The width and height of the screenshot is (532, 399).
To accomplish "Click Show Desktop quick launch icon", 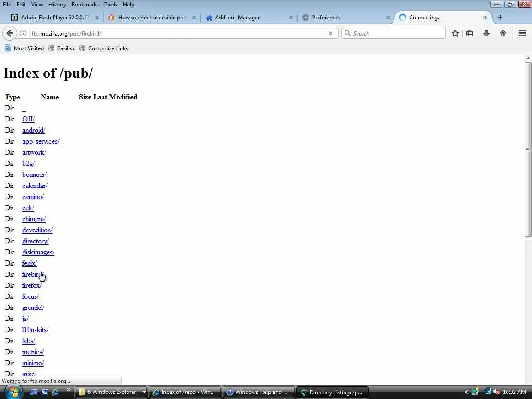I will (34, 392).
